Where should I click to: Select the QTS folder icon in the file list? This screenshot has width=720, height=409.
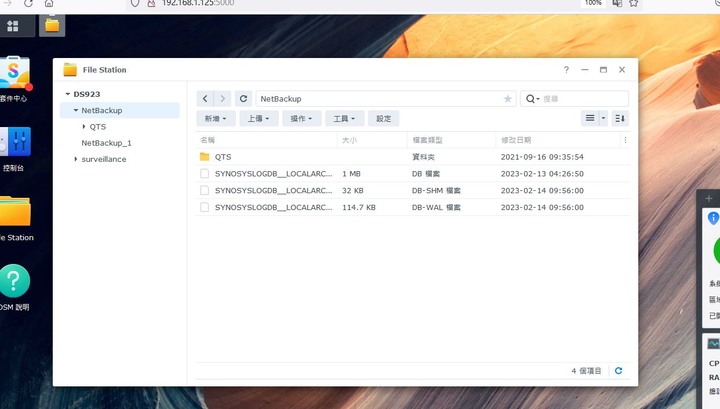pos(205,157)
